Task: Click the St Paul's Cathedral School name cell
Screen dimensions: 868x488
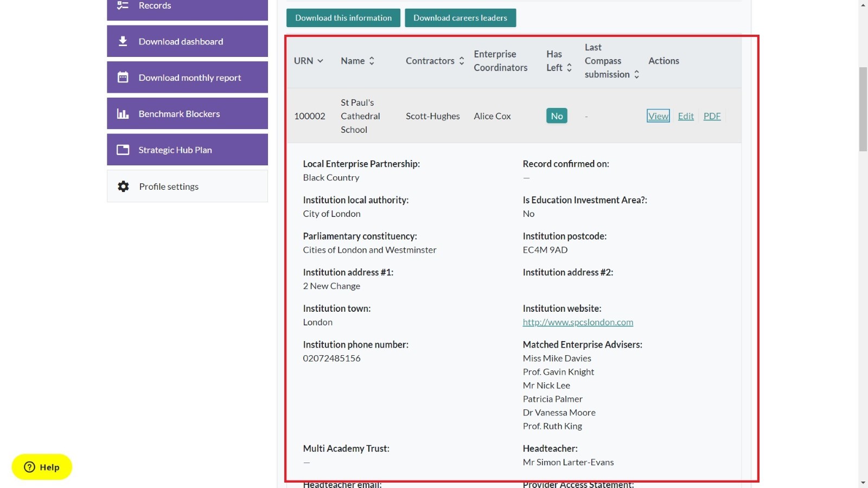Action: [360, 116]
